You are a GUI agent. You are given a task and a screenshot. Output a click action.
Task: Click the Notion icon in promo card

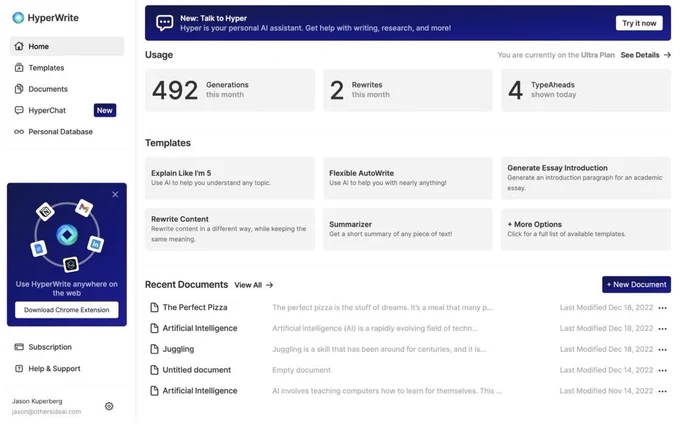click(x=46, y=212)
